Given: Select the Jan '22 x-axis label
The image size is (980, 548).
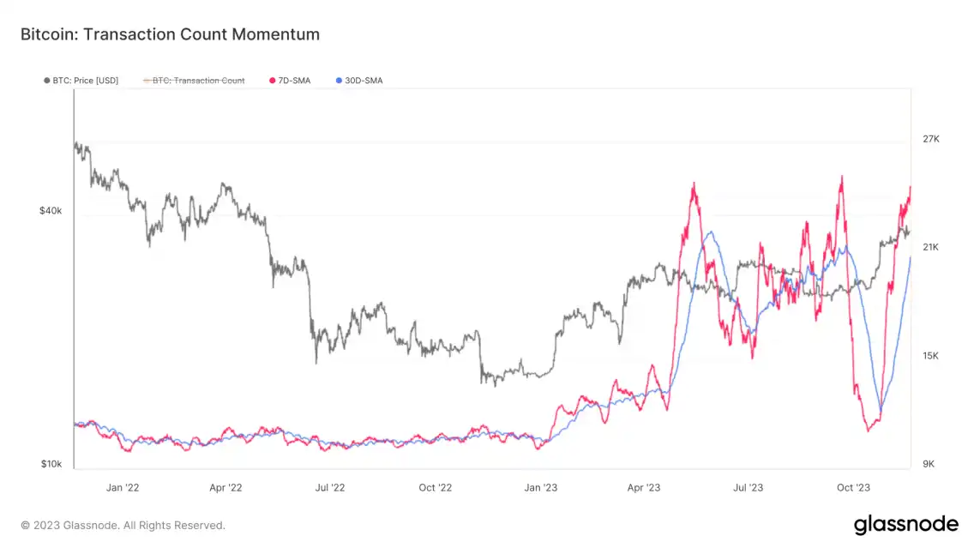Looking at the screenshot, I should [123, 488].
